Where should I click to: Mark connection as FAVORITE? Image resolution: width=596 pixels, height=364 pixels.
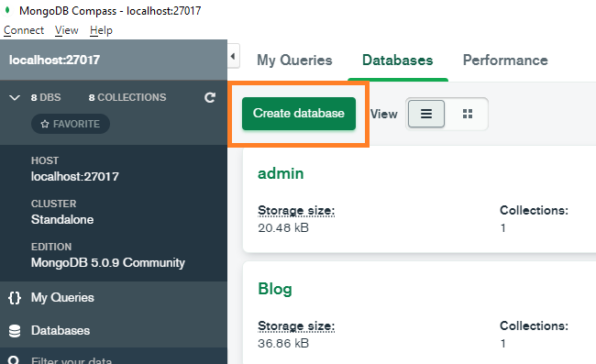click(x=71, y=124)
